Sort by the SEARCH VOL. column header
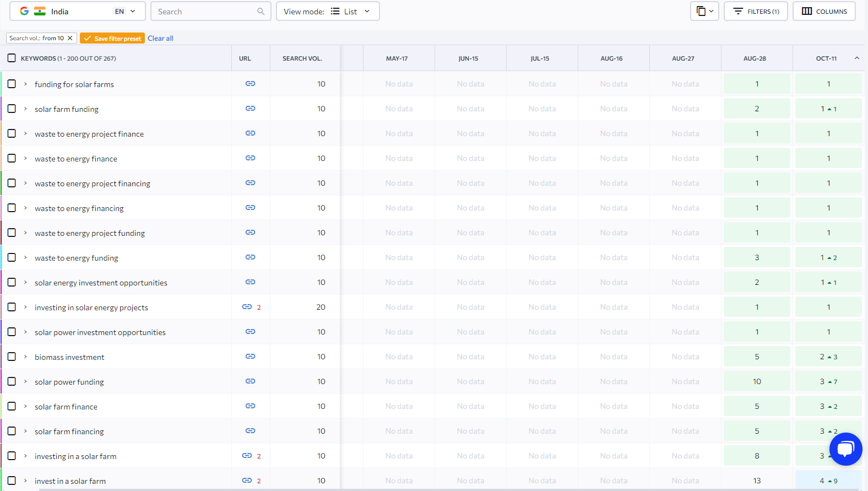Image resolution: width=868 pixels, height=491 pixels. (302, 58)
